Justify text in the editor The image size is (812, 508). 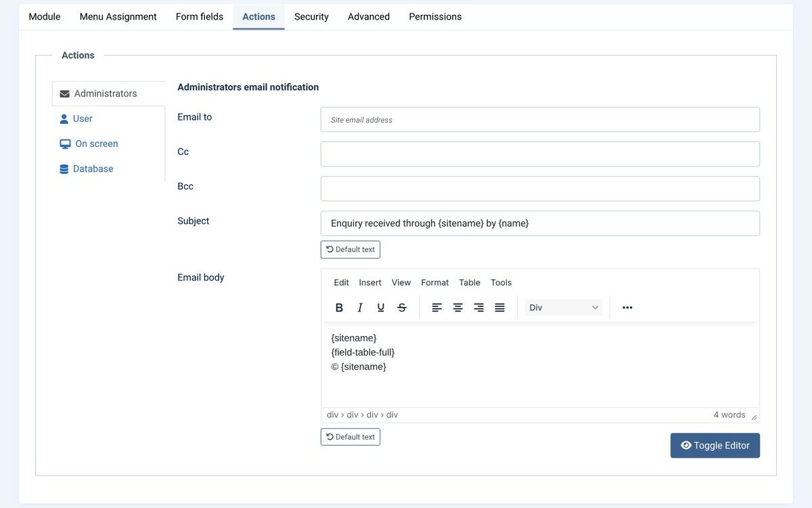500,308
